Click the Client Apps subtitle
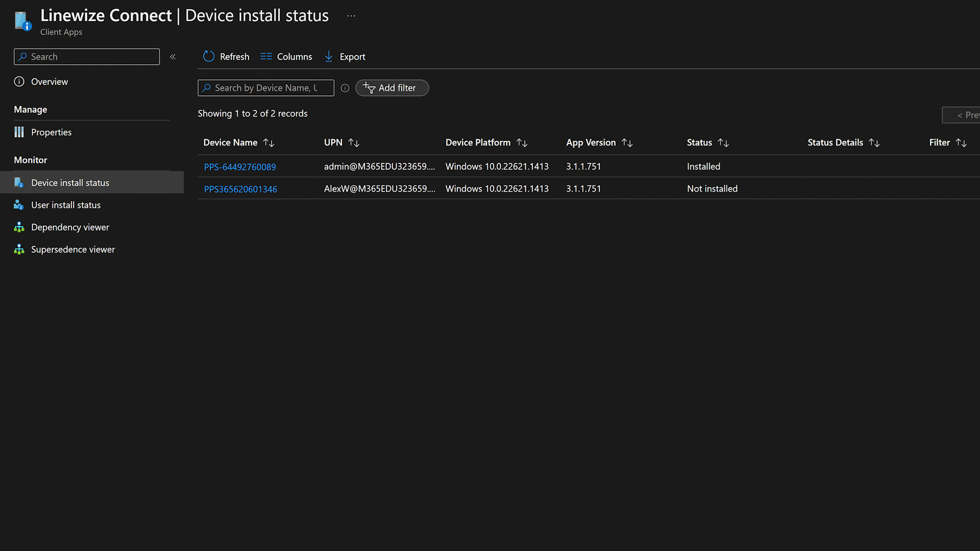Viewport: 980px width, 551px height. (x=61, y=32)
